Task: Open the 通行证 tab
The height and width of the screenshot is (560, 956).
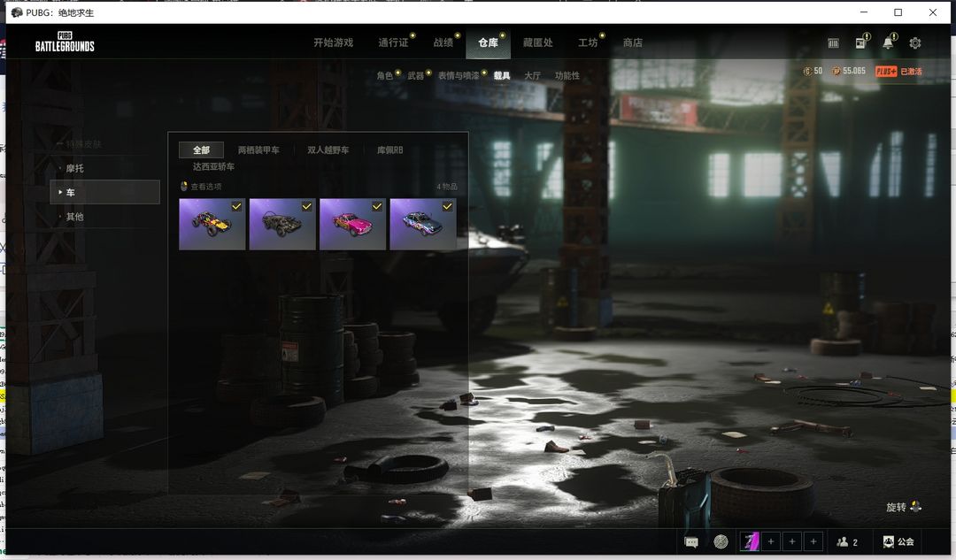Action: point(393,42)
